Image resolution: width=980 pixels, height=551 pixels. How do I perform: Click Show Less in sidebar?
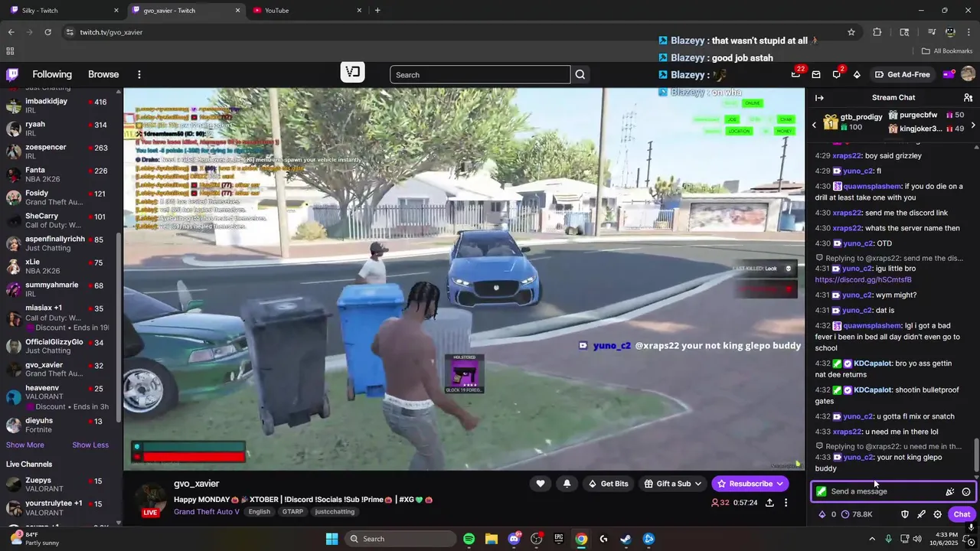pyautogui.click(x=90, y=445)
